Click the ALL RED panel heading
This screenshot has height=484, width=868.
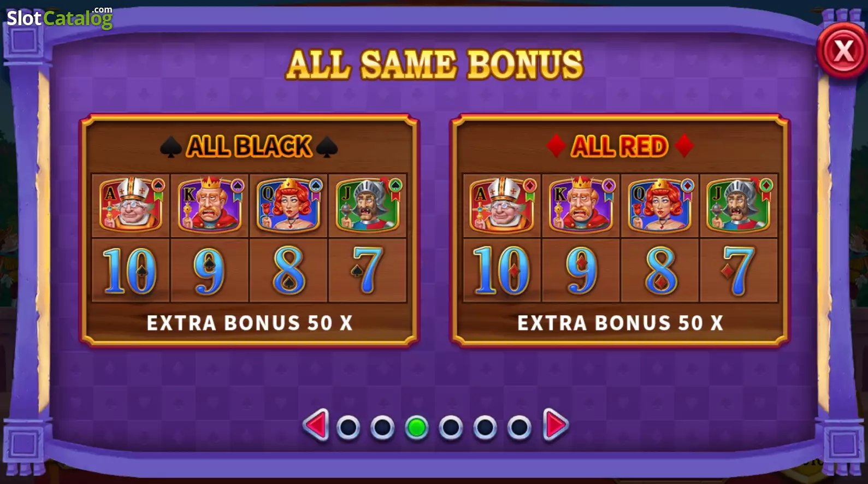620,146
